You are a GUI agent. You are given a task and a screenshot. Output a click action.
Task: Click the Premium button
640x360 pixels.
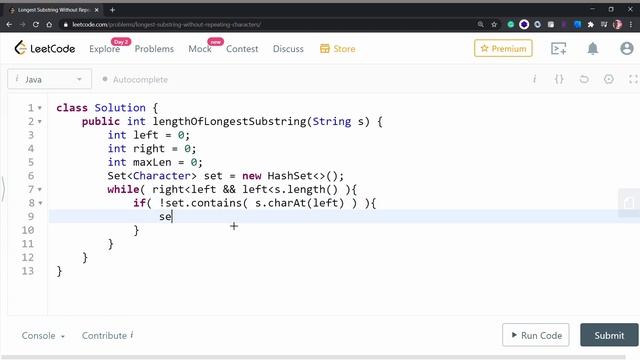(503, 48)
